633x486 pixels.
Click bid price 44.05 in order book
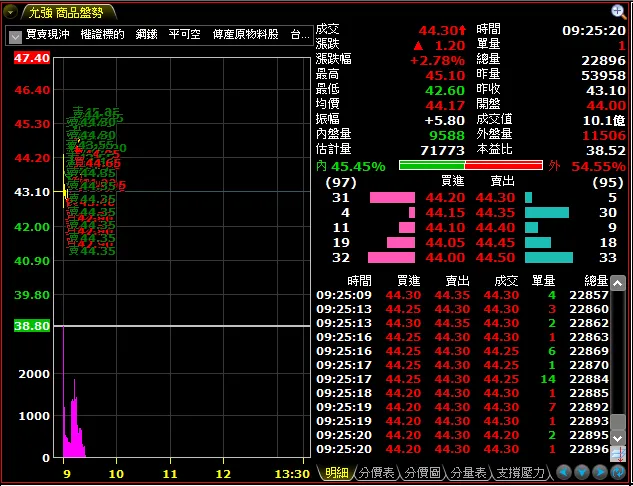[x=445, y=243]
